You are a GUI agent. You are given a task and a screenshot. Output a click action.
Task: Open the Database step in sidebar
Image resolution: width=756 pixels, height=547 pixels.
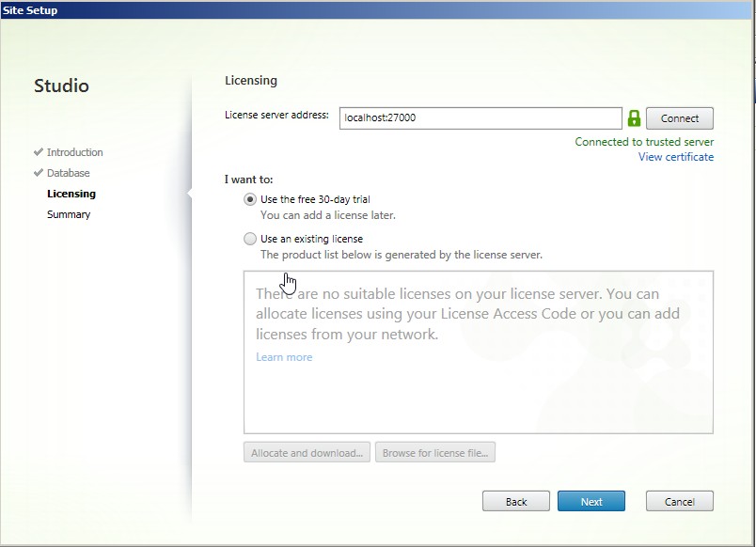(69, 173)
